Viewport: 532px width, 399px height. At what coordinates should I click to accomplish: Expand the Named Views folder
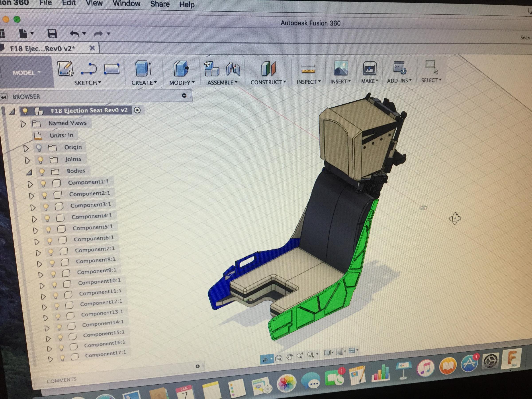point(23,124)
